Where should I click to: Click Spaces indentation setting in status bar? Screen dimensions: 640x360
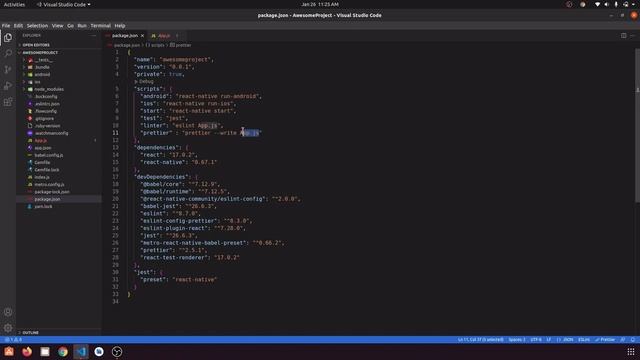(x=517, y=340)
